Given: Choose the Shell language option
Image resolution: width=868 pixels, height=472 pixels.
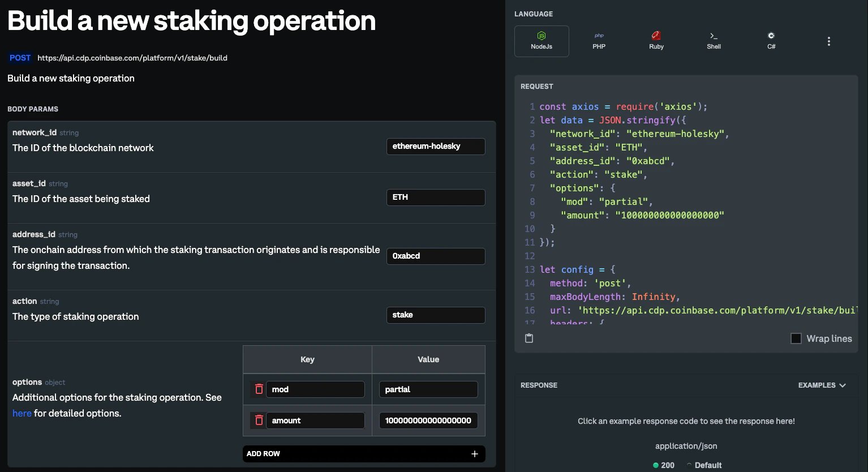Looking at the screenshot, I should click(713, 41).
